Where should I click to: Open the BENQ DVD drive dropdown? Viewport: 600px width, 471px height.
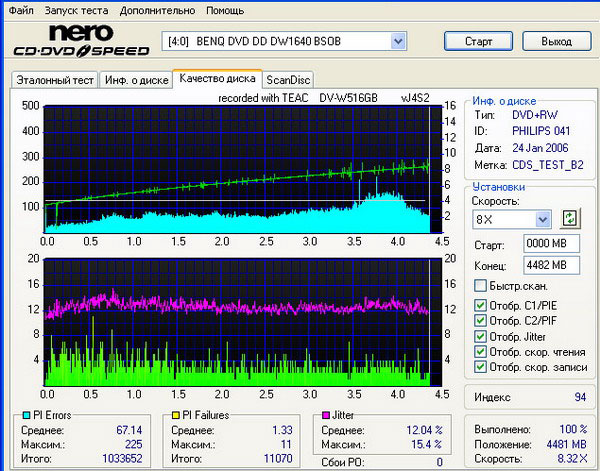pos(398,41)
